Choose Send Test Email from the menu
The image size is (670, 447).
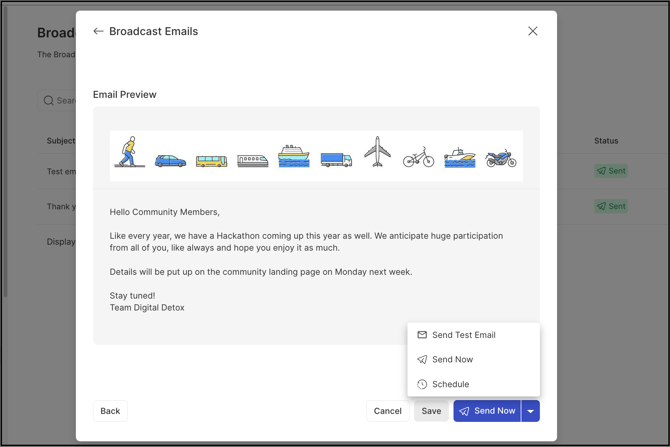[x=463, y=335]
